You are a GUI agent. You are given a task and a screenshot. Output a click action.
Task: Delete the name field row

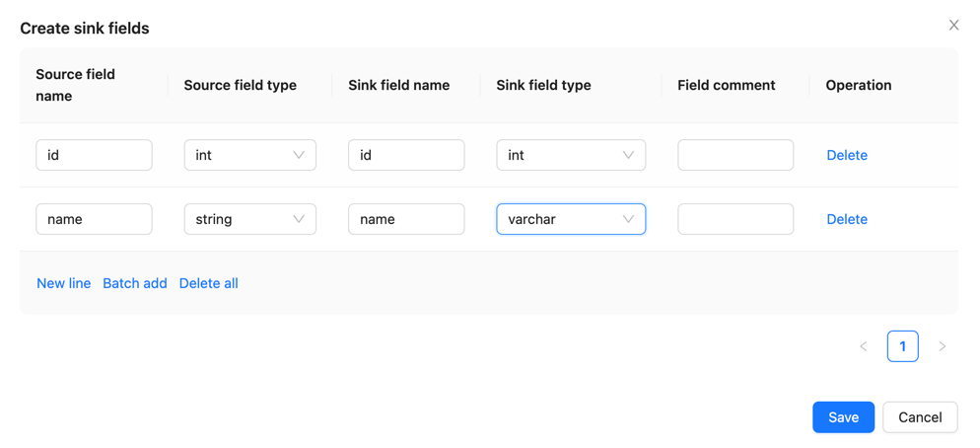pos(846,219)
